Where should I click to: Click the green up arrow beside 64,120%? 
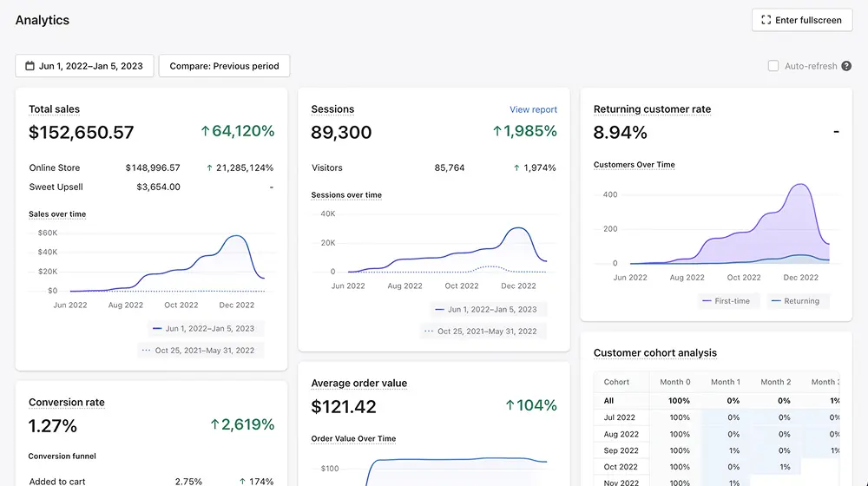point(206,131)
